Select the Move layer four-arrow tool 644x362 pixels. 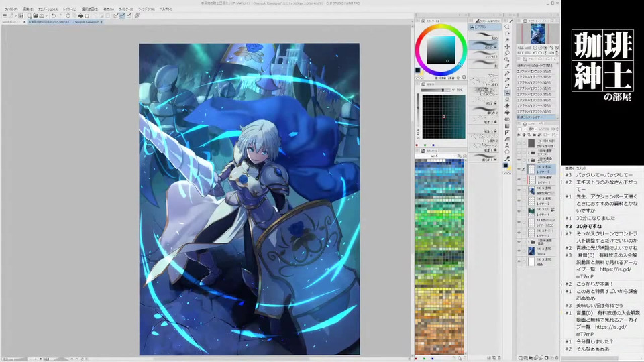click(x=507, y=47)
